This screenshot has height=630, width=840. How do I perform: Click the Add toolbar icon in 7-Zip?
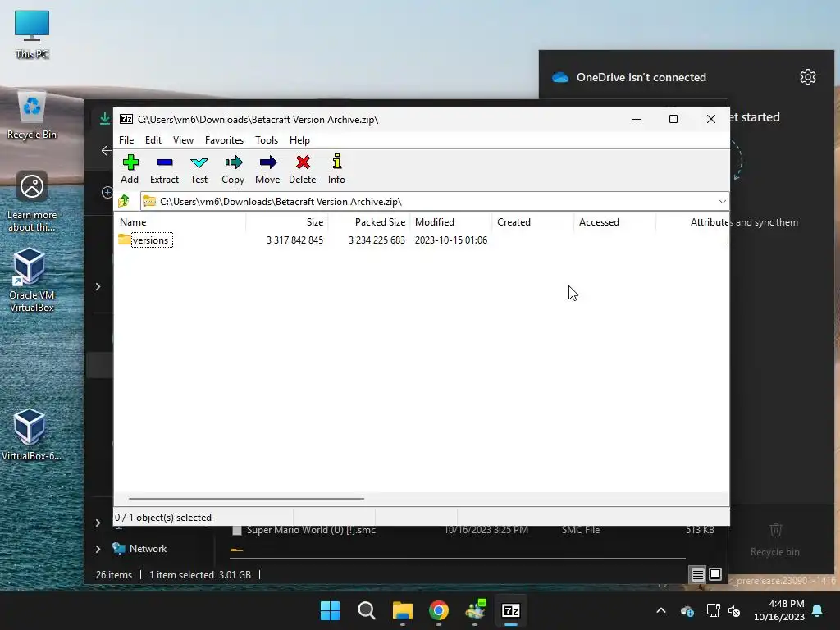coord(130,169)
